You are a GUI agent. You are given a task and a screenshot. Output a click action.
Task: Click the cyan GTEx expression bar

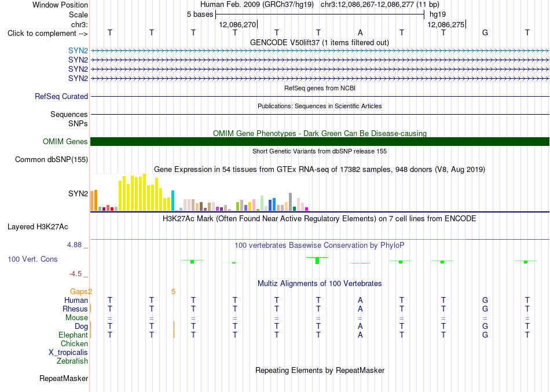coord(173,200)
